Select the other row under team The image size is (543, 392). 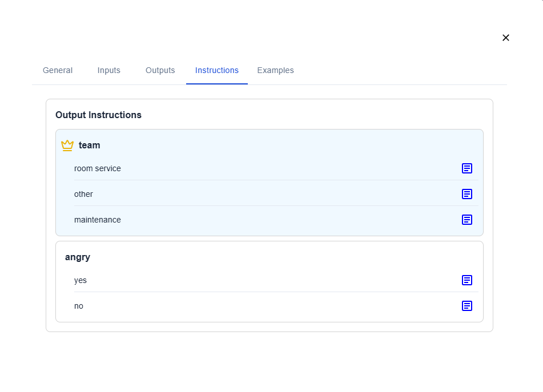click(x=276, y=194)
